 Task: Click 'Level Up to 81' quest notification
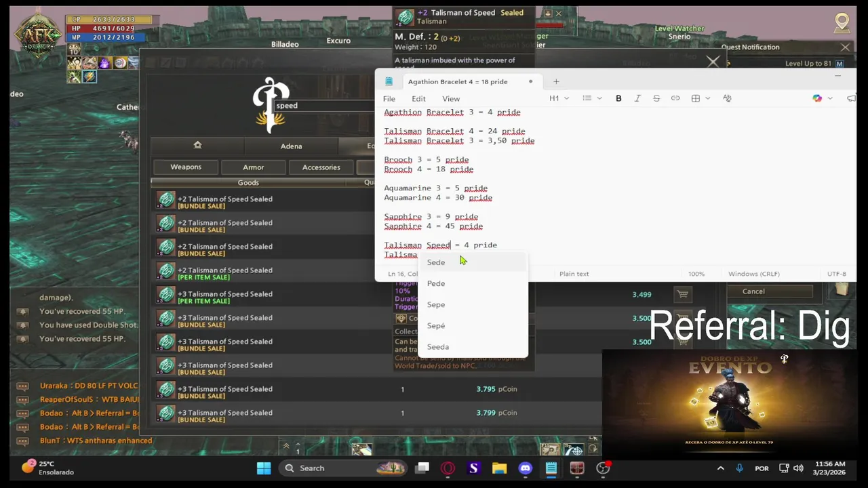click(808, 63)
